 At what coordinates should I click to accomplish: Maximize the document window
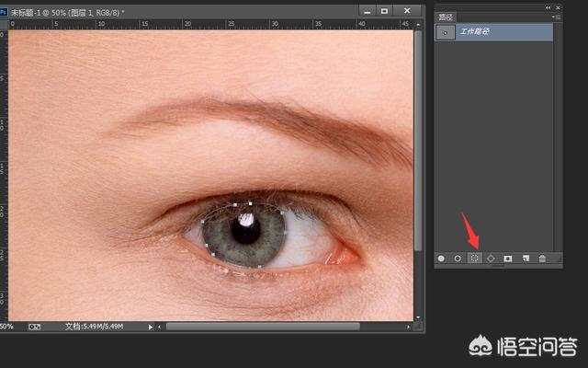(384, 10)
